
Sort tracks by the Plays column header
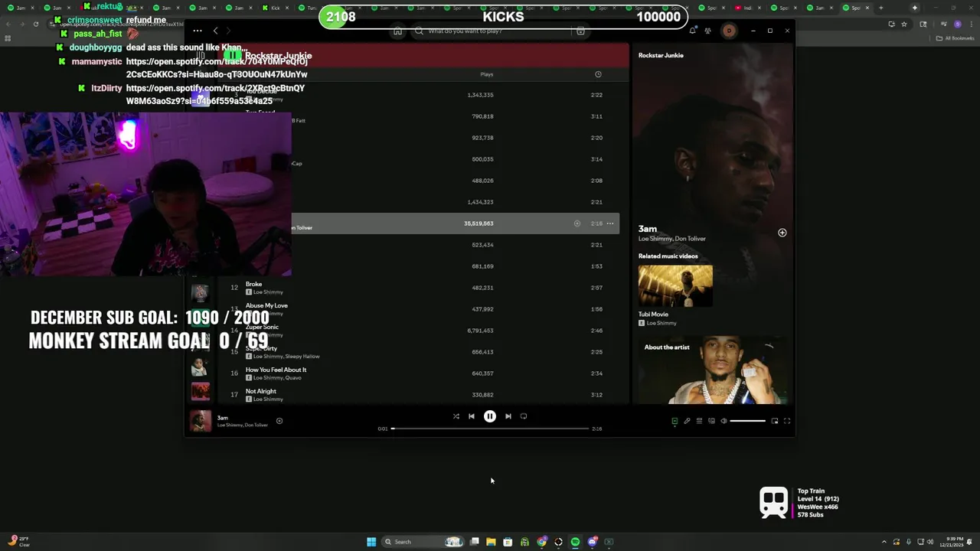click(x=486, y=74)
